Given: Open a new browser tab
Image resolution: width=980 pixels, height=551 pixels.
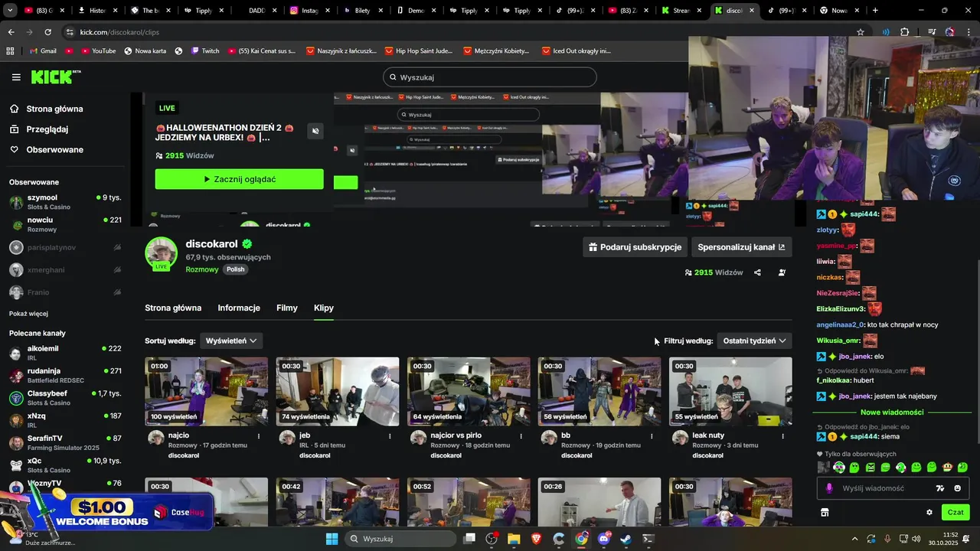Looking at the screenshot, I should coord(875,11).
